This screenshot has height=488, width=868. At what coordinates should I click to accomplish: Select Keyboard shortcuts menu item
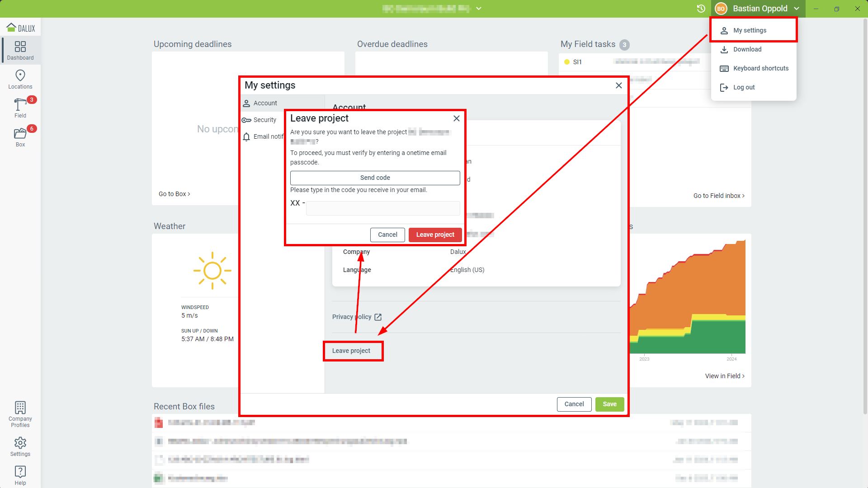760,68
